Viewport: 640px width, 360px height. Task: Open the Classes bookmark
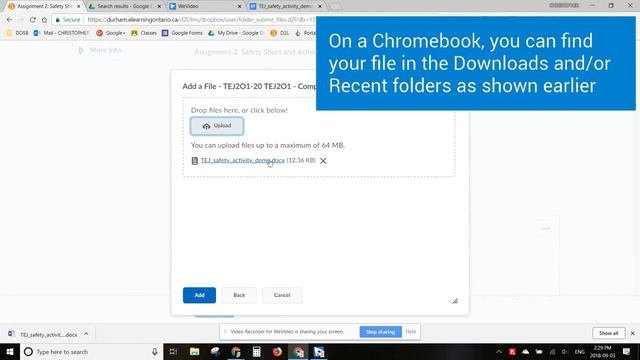pyautogui.click(x=144, y=33)
